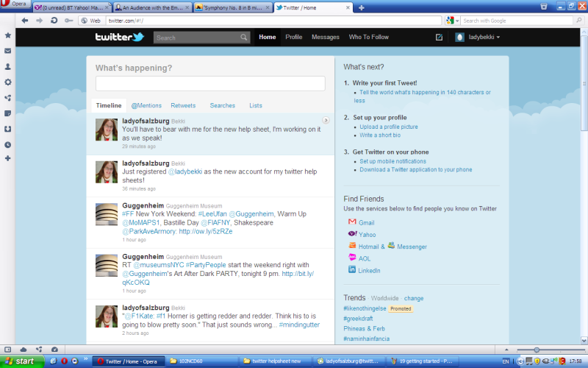This screenshot has height=368, width=588.
Task: Open Opera sidebar Unite share panel
Action: 7,98
